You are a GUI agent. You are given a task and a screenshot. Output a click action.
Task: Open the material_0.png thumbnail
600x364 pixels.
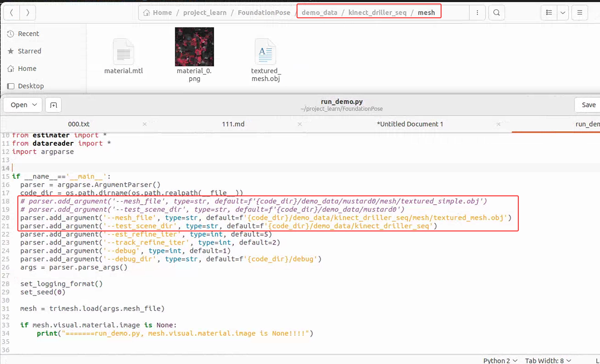point(194,47)
